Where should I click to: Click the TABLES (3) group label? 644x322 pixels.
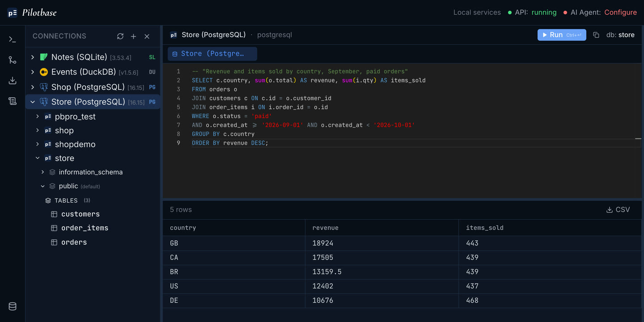point(68,200)
